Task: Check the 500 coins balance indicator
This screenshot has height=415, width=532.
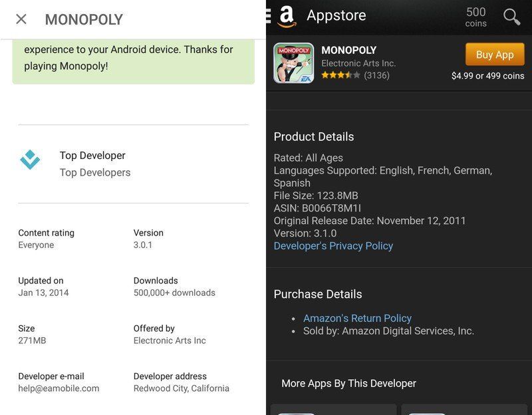Action: coord(475,15)
